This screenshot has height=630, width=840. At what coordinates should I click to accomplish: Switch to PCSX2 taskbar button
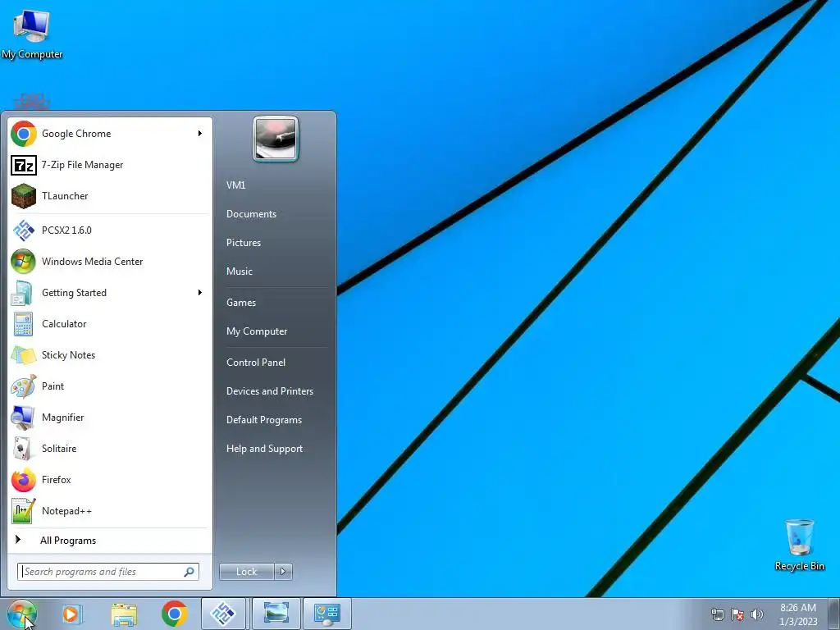coord(224,614)
